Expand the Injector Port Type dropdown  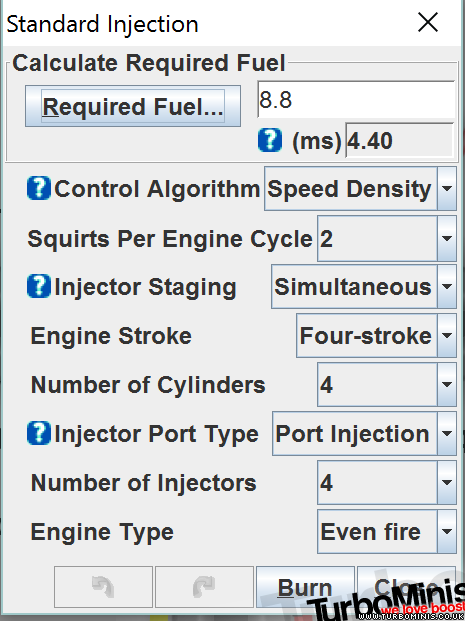point(364,434)
